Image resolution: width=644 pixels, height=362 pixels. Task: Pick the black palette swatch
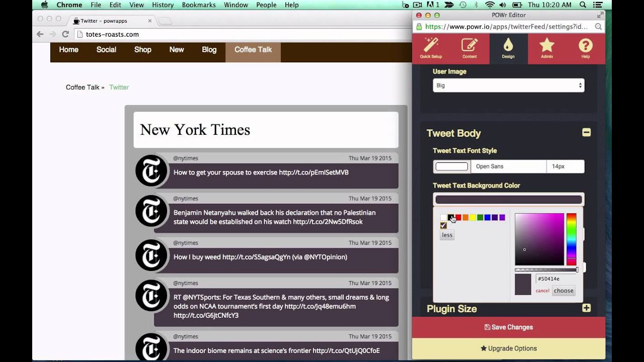(x=451, y=217)
